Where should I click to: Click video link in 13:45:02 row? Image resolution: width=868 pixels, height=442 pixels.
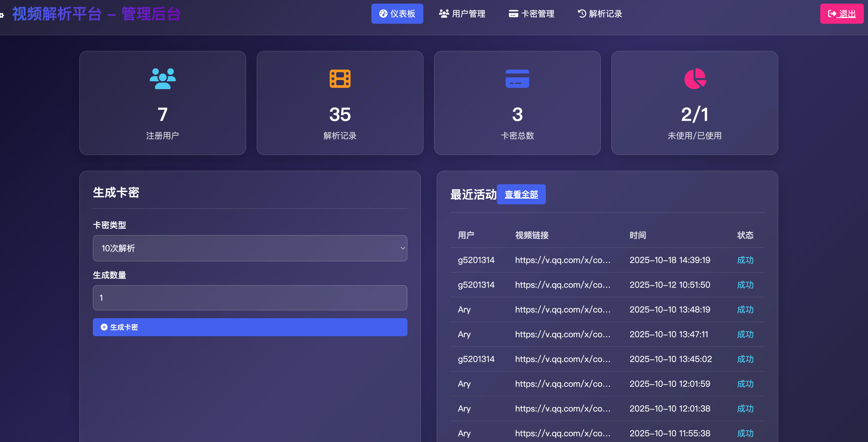pyautogui.click(x=562, y=359)
